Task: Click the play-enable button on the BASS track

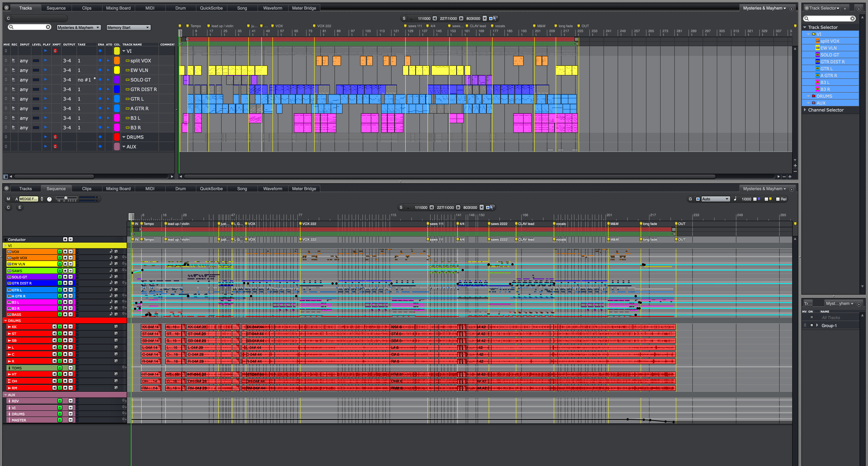Action: (60, 314)
